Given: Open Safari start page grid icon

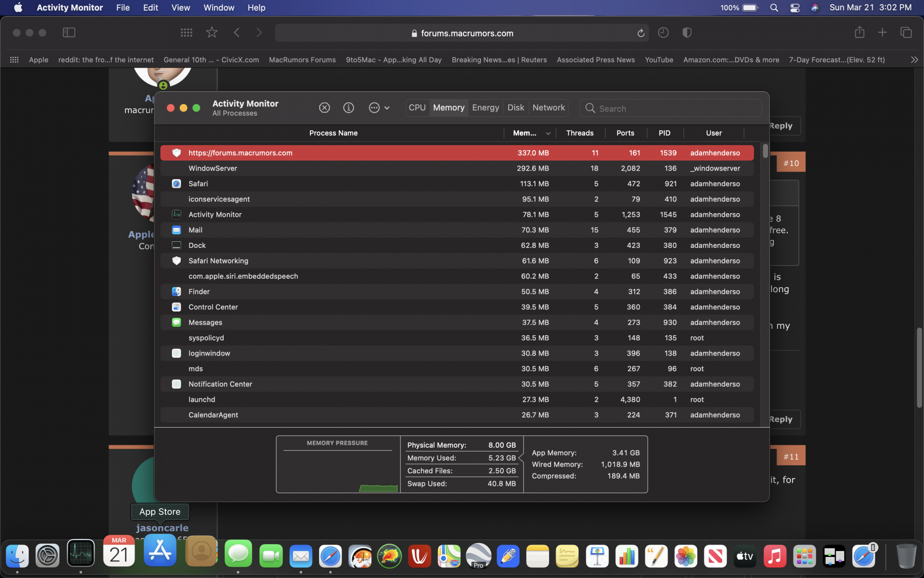Looking at the screenshot, I should (x=186, y=32).
